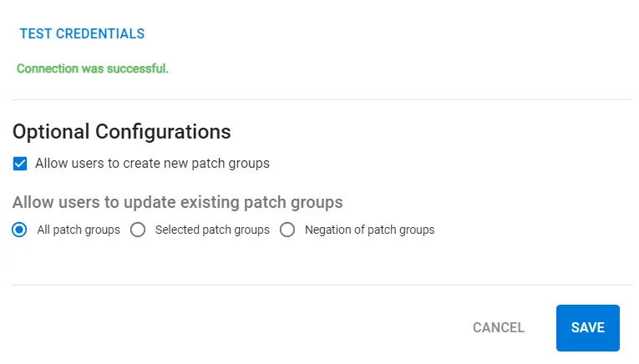Image resolution: width=639 pixels, height=364 pixels.
Task: Click the word 'CREDENTIALS' in the blue link
Action: pyautogui.click(x=100, y=33)
